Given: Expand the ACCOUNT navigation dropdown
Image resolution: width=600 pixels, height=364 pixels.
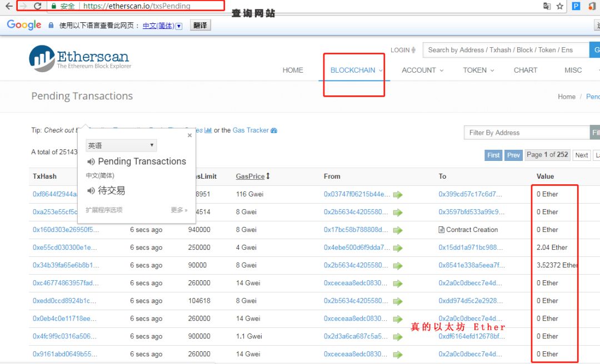Looking at the screenshot, I should coord(422,70).
